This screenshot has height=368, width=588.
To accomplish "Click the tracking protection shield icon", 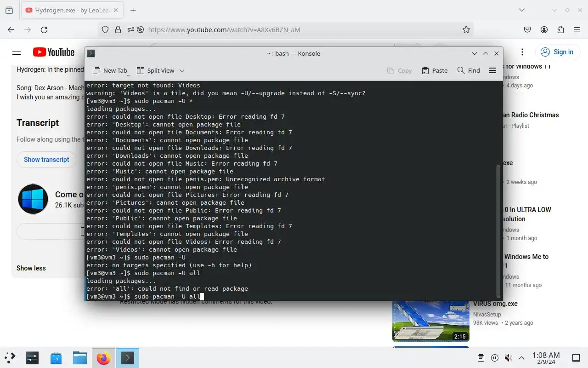I will click(x=105, y=29).
